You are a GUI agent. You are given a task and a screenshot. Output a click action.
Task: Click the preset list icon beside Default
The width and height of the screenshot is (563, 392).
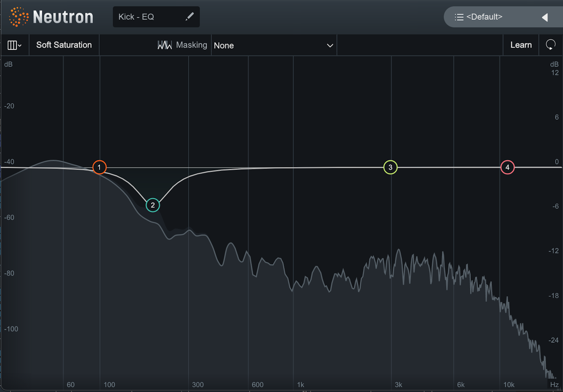(x=459, y=17)
